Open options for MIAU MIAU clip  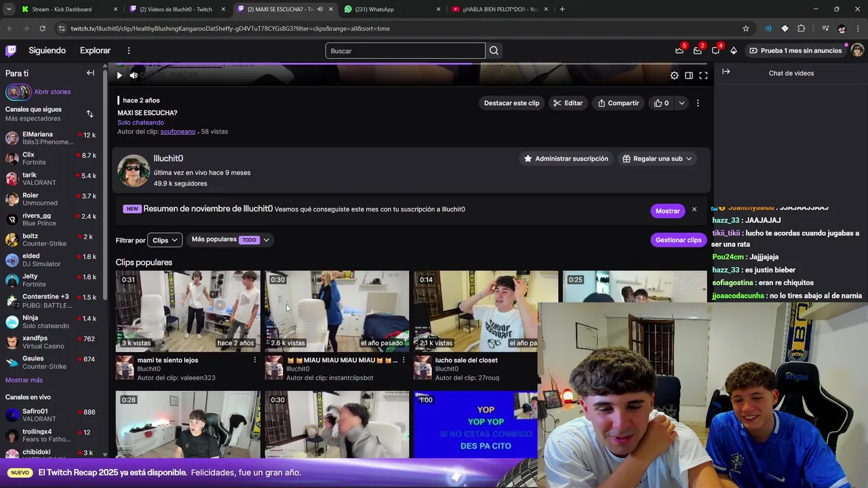coord(403,360)
